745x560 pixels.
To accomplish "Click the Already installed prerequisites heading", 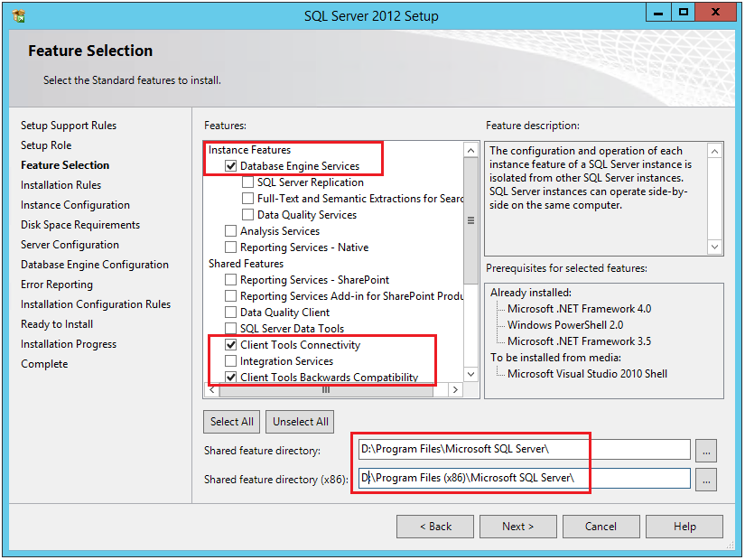I will (x=531, y=293).
